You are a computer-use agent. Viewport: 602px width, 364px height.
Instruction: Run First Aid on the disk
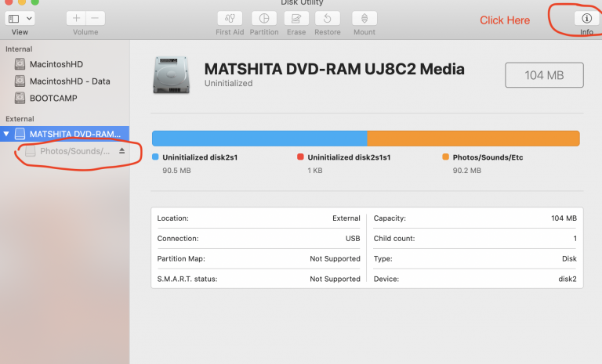pos(230,18)
